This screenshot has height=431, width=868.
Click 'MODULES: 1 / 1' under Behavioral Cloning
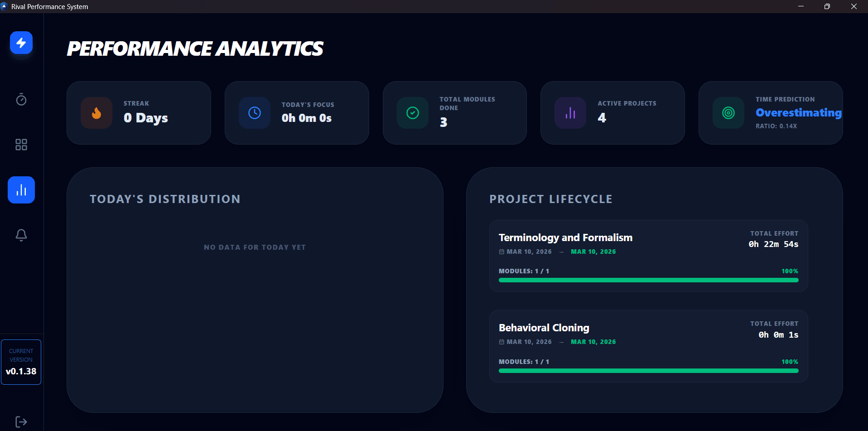coord(524,362)
